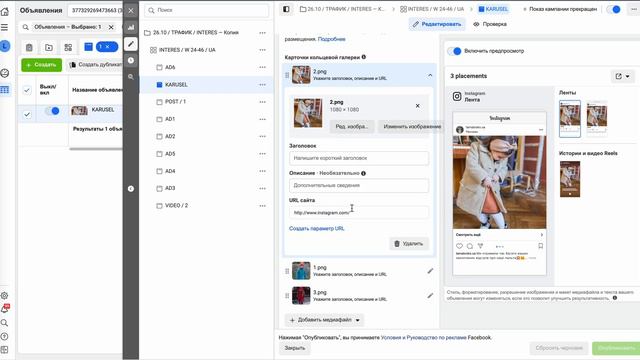Click the Описание input field

(x=359, y=185)
